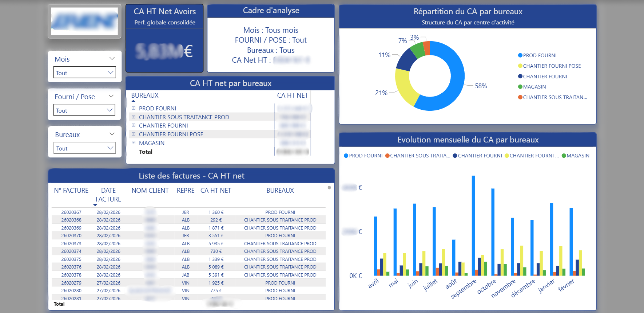Open the Fourni / Pose value dropdown

[84, 110]
